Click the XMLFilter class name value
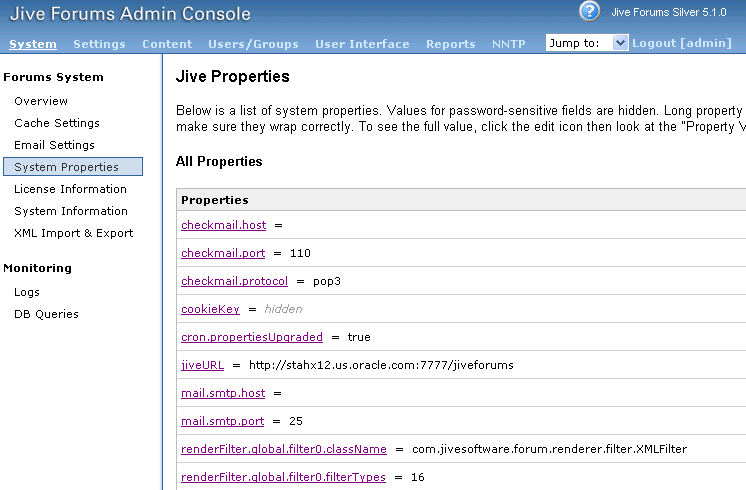This screenshot has height=490, width=746. (550, 449)
